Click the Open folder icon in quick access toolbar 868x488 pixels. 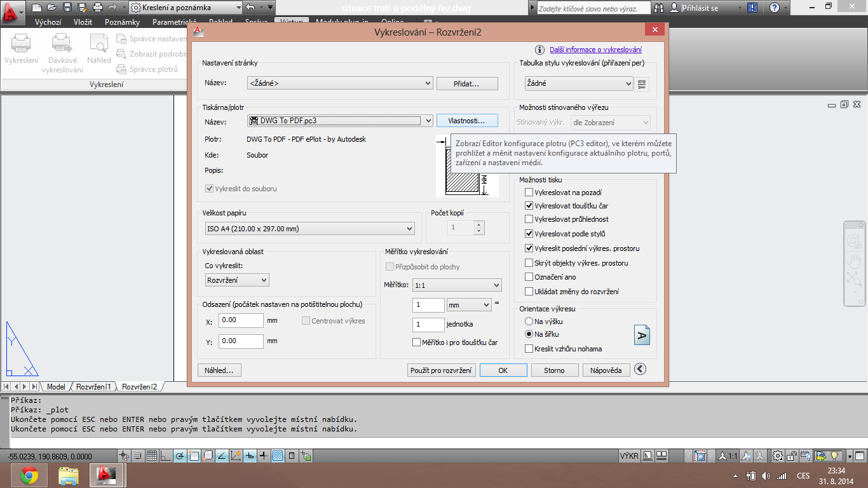pyautogui.click(x=51, y=8)
